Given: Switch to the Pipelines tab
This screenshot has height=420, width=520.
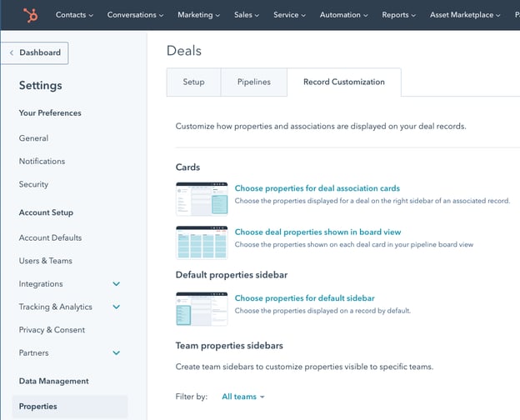Looking at the screenshot, I should click(253, 82).
